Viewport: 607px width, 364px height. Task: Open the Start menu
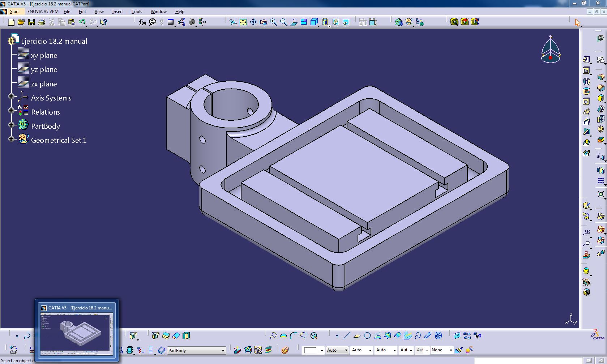pos(14,12)
